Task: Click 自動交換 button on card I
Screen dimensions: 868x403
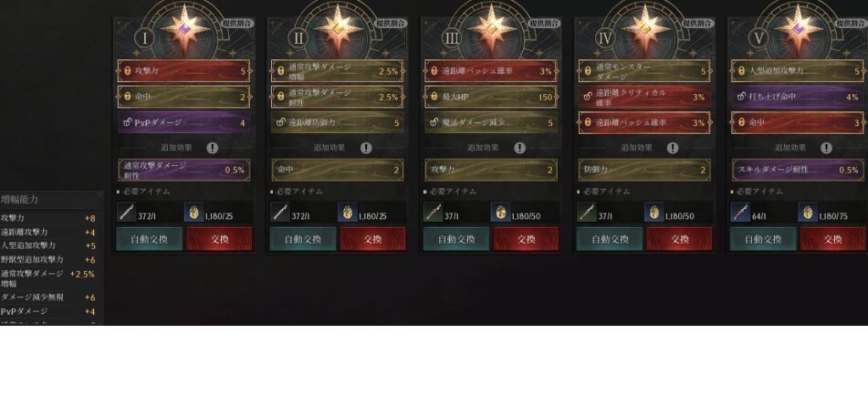Action: click(149, 239)
